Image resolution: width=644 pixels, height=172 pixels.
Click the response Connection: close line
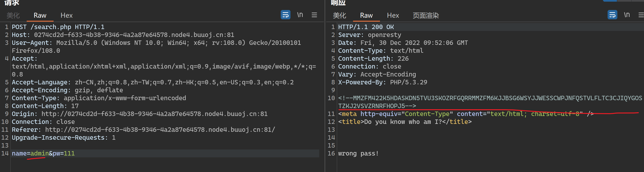tap(370, 66)
